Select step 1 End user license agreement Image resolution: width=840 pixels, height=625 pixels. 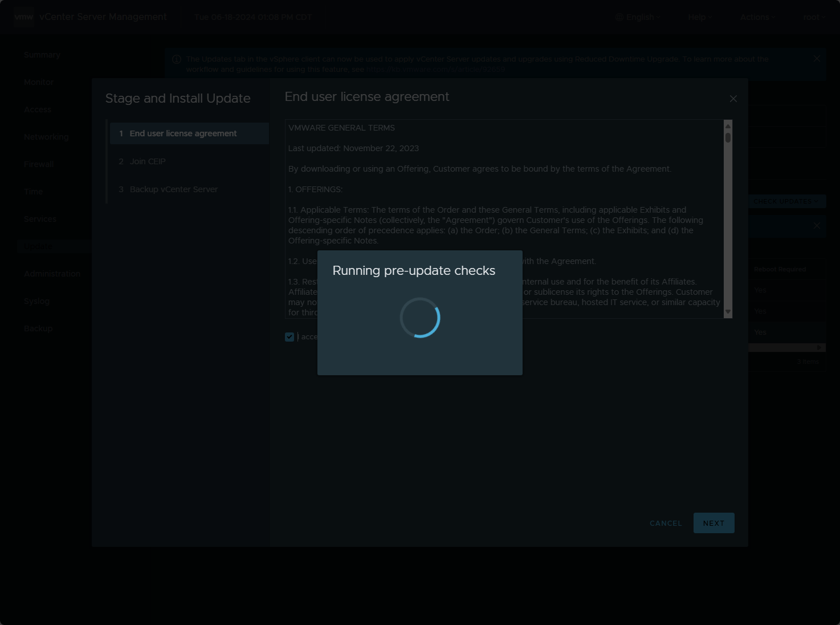click(189, 133)
